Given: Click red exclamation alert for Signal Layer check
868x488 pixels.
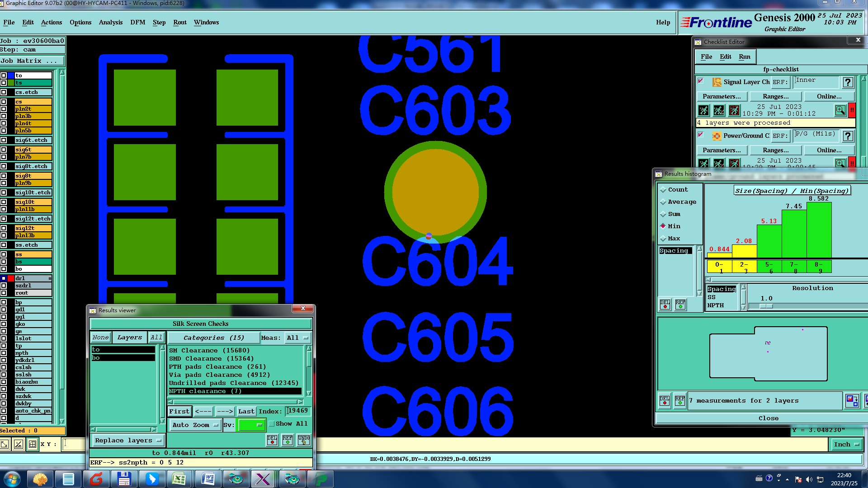Looking at the screenshot, I should [x=852, y=110].
